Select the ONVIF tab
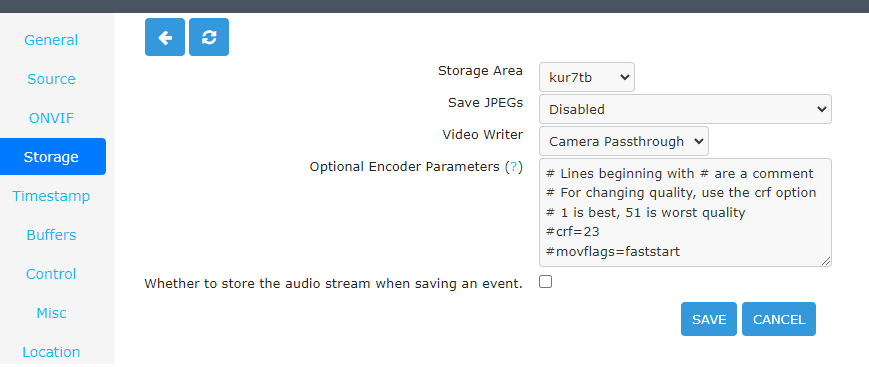 pyautogui.click(x=51, y=118)
